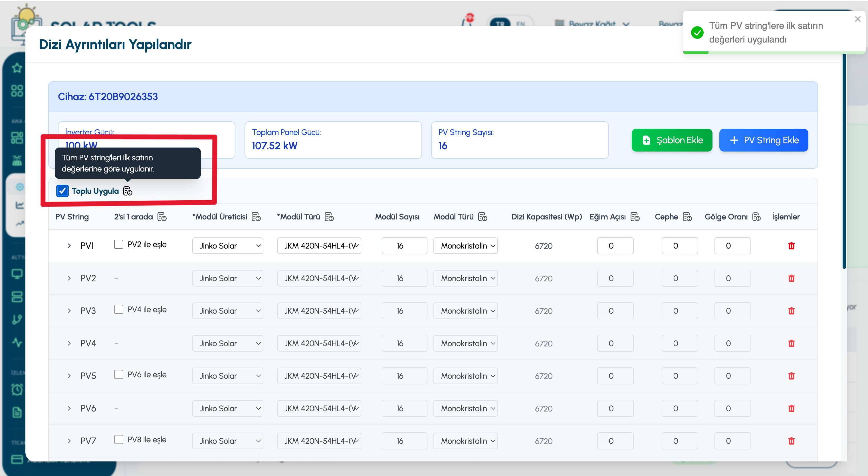868x476 pixels.
Task: Open the git branch sidebar icon
Action: tap(17, 320)
